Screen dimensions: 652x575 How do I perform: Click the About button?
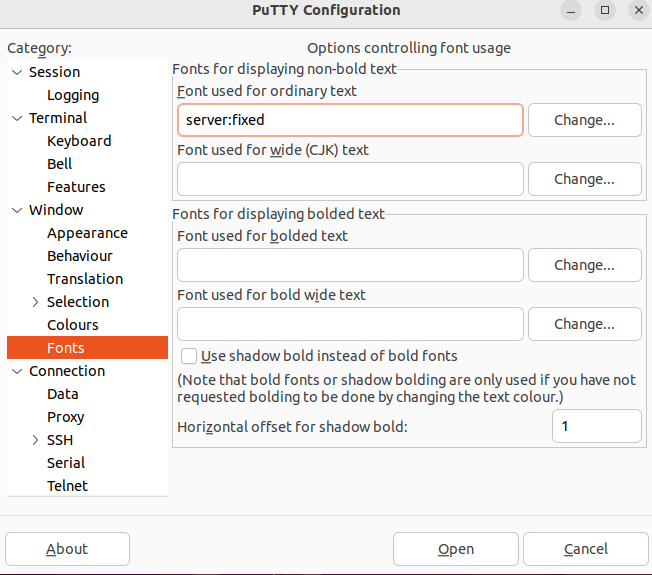click(x=67, y=549)
